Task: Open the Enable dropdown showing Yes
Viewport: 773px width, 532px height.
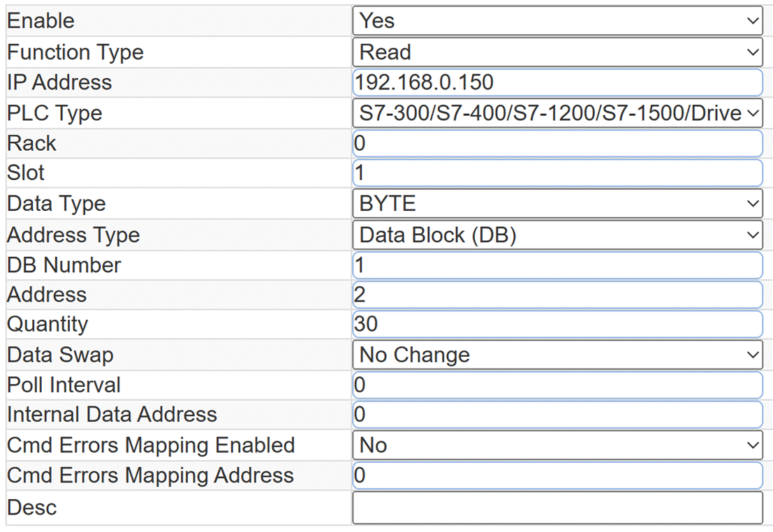Action: (x=557, y=21)
